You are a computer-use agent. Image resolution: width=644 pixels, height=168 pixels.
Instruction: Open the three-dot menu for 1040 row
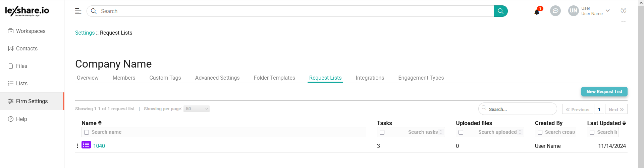77,146
